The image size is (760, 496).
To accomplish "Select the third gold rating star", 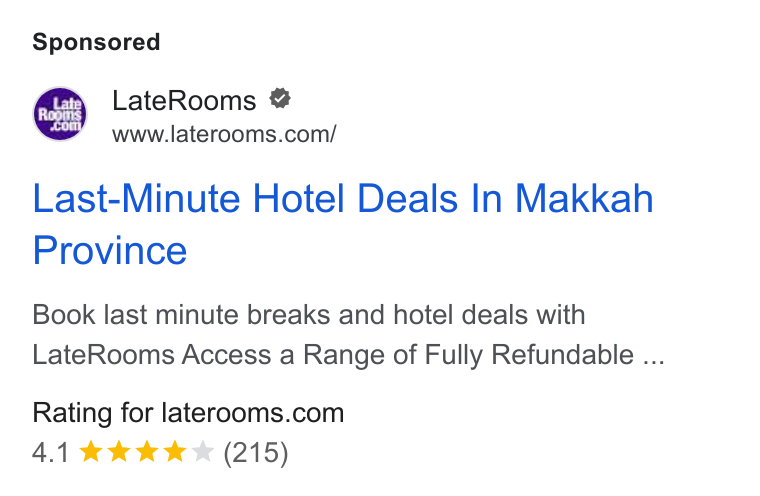I will coord(147,452).
